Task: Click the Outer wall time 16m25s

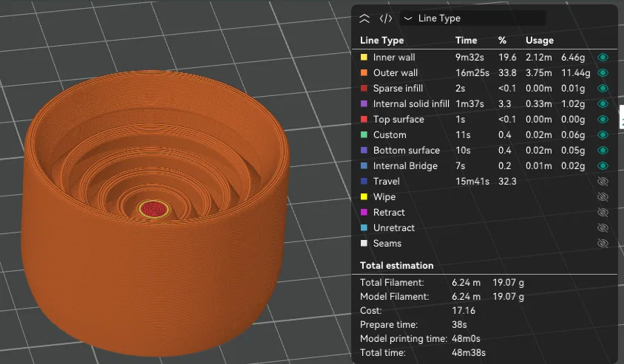Action: coord(472,72)
